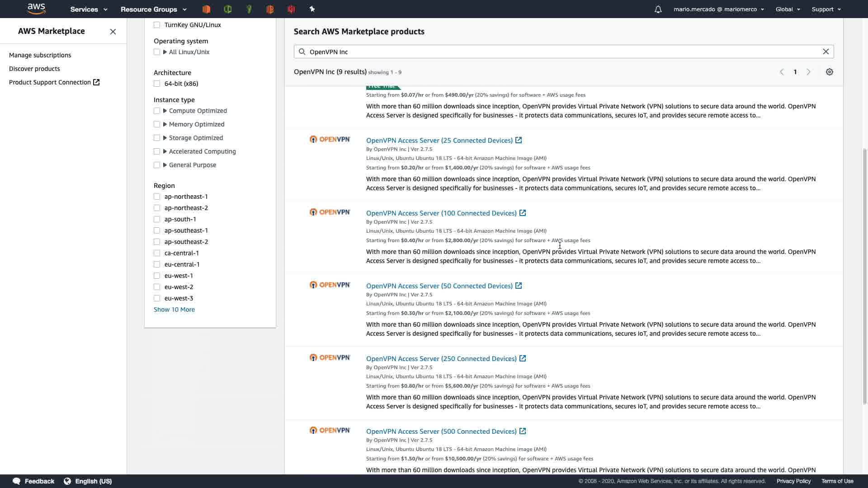Open the Resource Groups menu
Image resolution: width=868 pixels, height=488 pixels.
153,9
